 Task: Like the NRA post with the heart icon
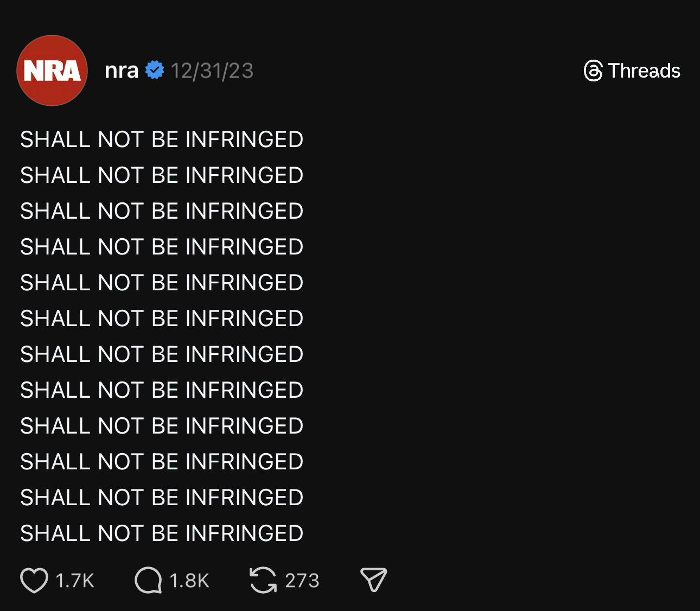[x=34, y=580]
